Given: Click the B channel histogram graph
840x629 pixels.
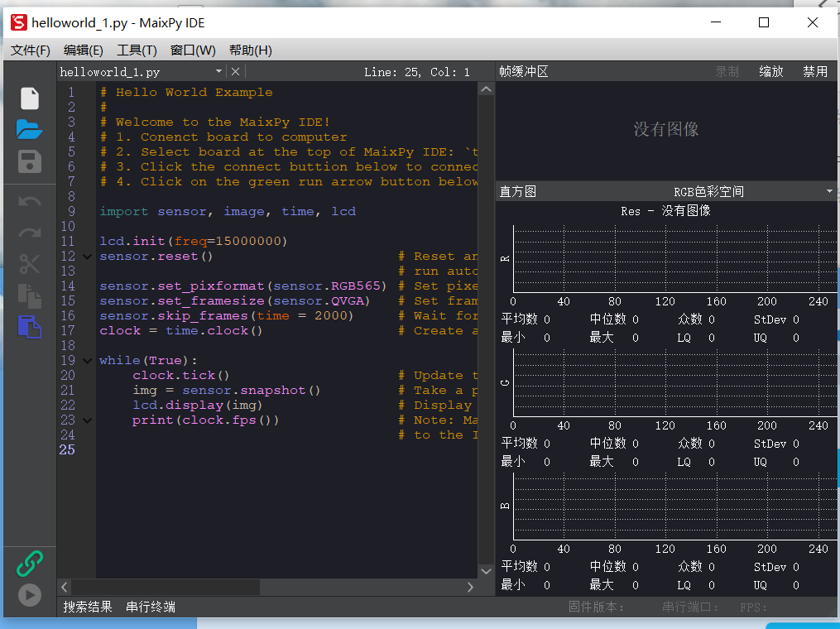Looking at the screenshot, I should click(x=675, y=507).
